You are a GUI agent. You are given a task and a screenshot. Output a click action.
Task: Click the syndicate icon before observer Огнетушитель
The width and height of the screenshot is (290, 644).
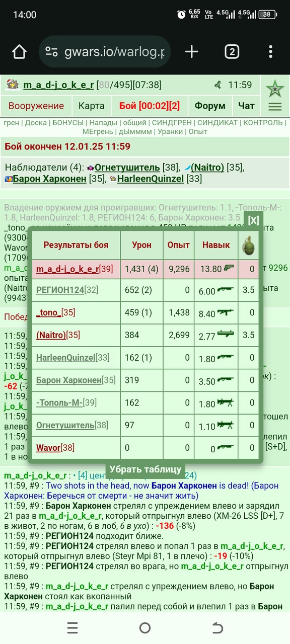point(91,168)
